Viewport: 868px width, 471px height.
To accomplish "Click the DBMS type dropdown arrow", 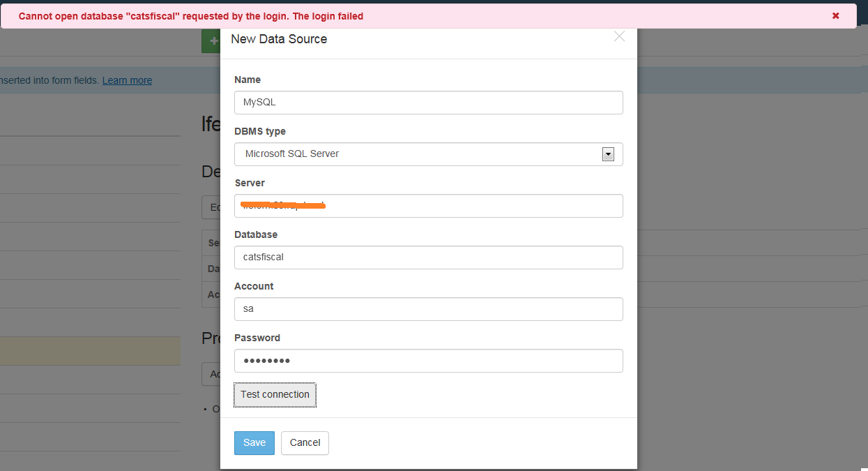I will 608,154.
